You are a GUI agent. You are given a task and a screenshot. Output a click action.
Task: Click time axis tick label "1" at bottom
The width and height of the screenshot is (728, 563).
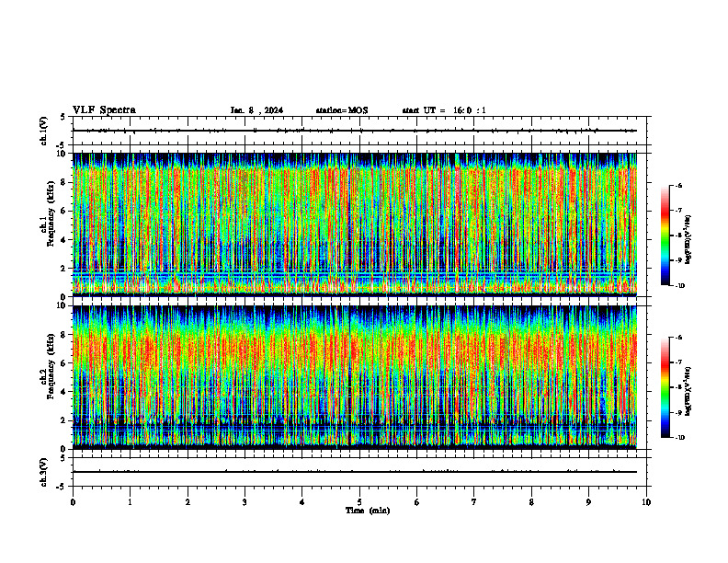(130, 502)
